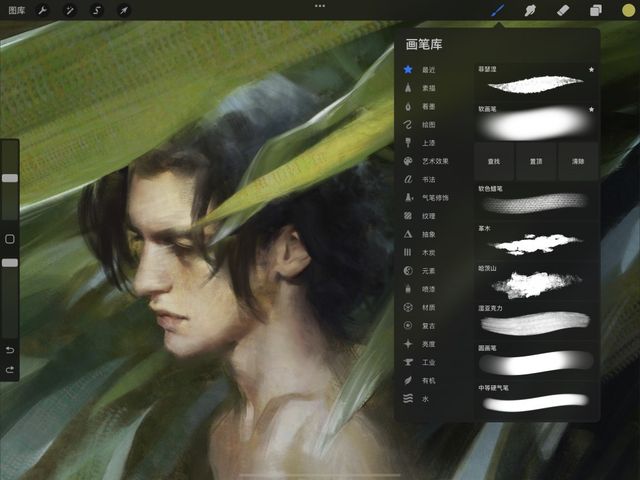Tap the square modify button on left sidebar
Viewport: 640px width, 480px height.
10,239
